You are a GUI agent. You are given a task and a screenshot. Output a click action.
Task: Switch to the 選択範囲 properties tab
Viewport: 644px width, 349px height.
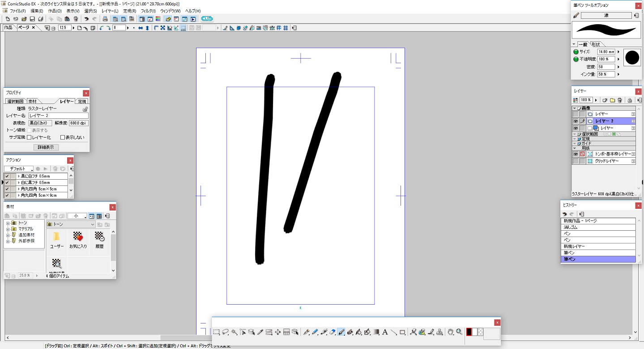(15, 102)
